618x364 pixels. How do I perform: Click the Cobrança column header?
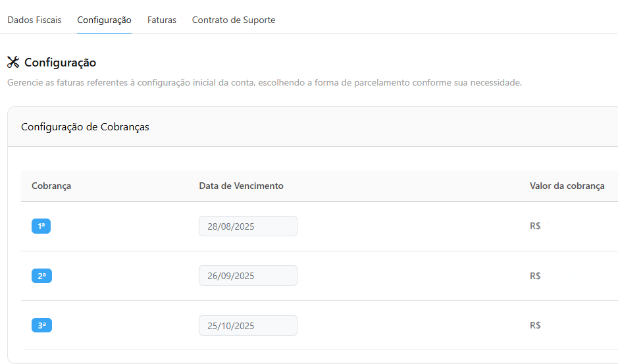tap(51, 186)
